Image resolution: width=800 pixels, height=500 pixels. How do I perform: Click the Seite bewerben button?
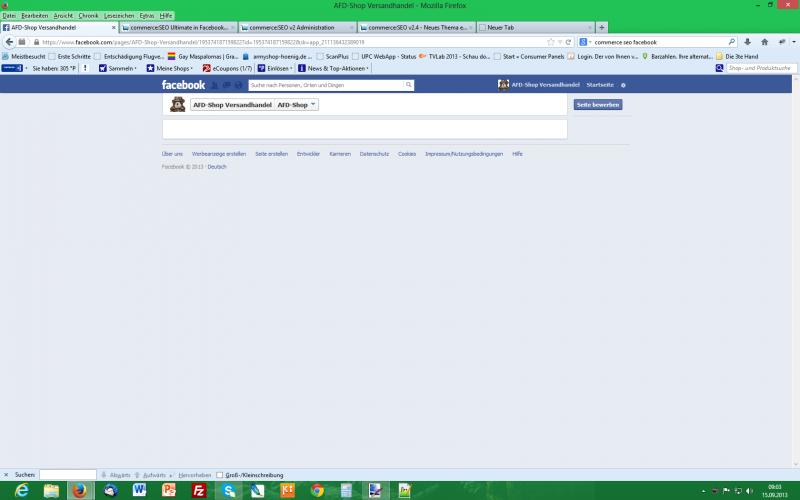click(598, 105)
